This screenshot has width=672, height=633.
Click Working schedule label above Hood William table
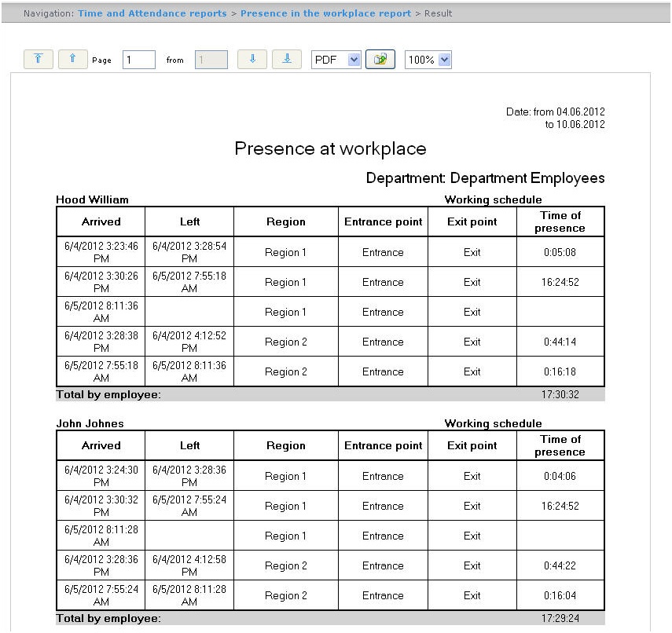[494, 199]
